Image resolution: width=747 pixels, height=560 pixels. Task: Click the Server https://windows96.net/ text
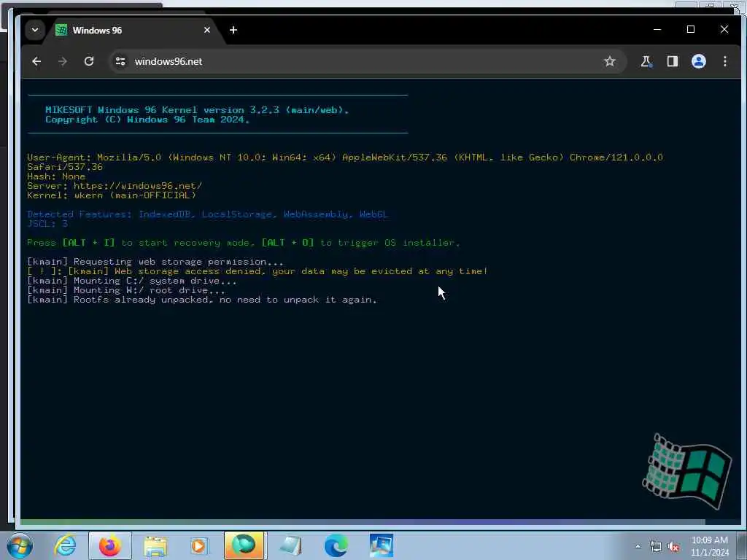pyautogui.click(x=115, y=186)
